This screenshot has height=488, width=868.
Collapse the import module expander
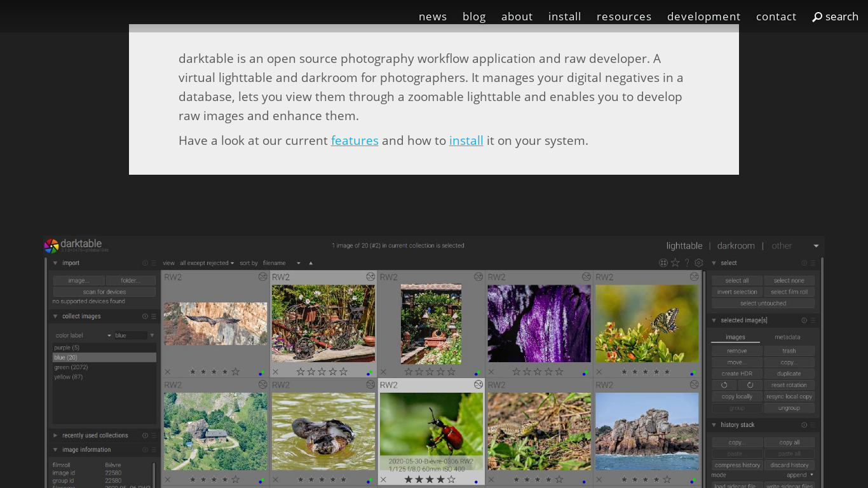(55, 263)
